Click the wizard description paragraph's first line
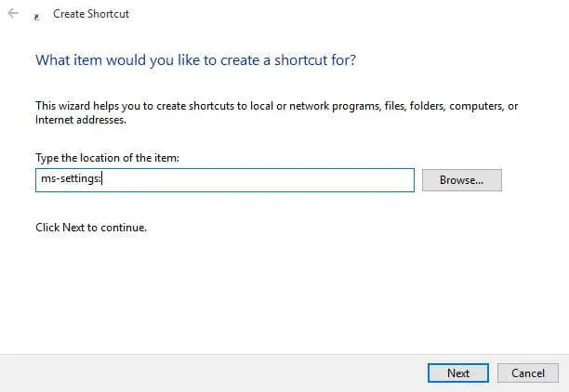 (276, 106)
